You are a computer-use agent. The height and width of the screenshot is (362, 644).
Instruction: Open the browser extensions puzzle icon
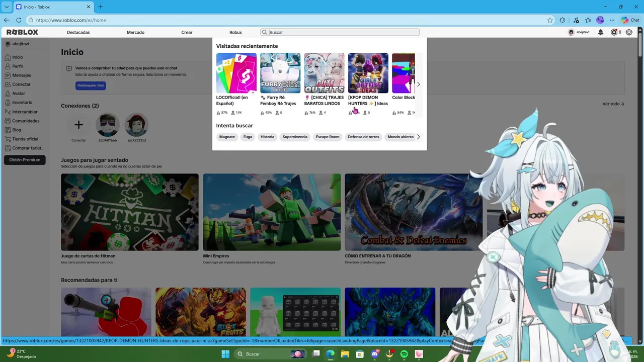click(562, 20)
